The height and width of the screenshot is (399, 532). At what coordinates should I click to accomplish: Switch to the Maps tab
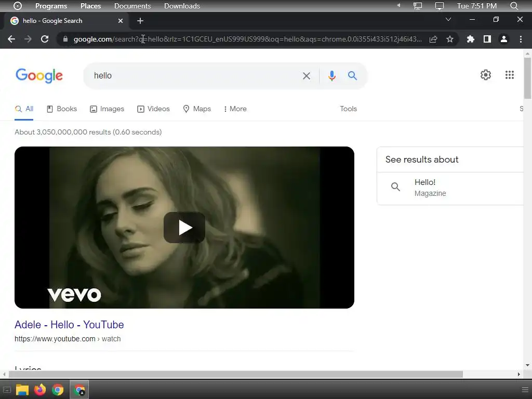tap(197, 109)
